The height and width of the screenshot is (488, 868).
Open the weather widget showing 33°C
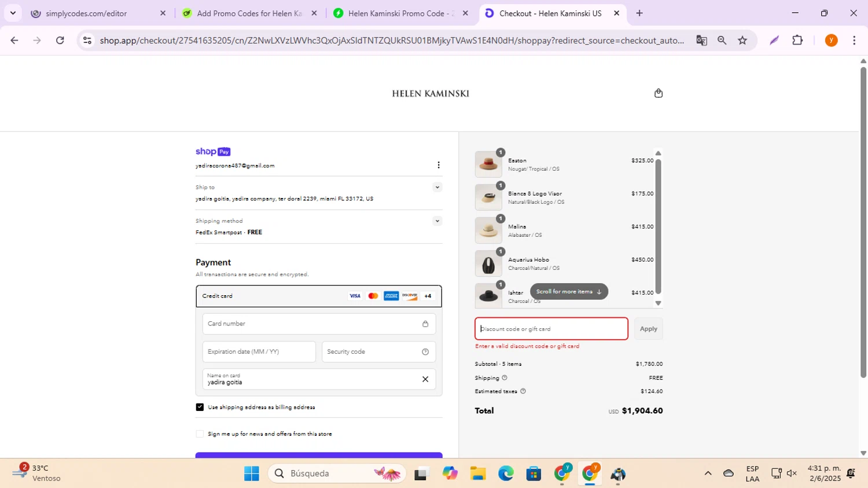coord(38,474)
